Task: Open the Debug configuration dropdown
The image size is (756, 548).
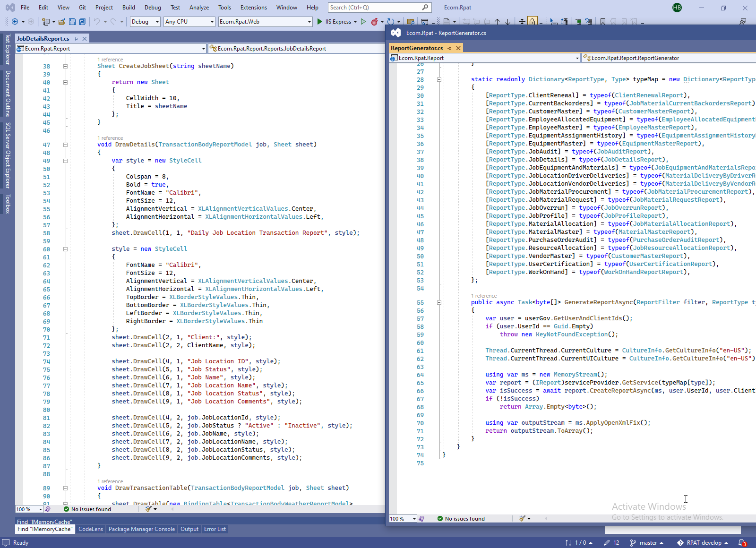Action: click(145, 22)
